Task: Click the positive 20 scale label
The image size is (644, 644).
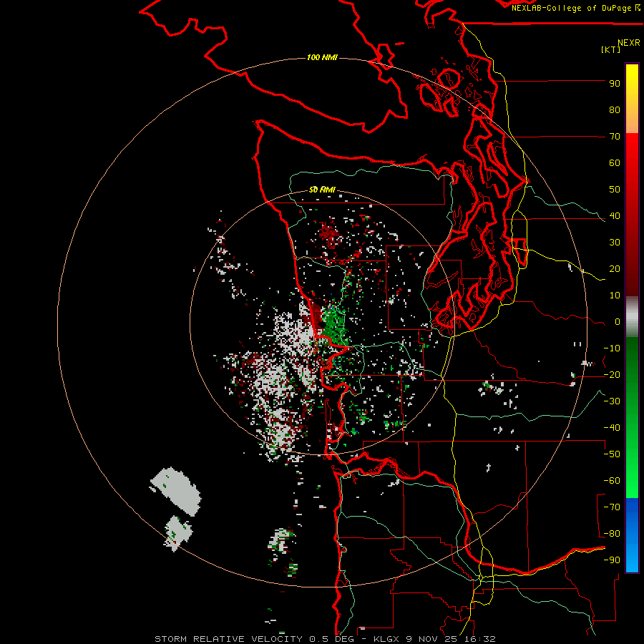Action: coord(615,269)
